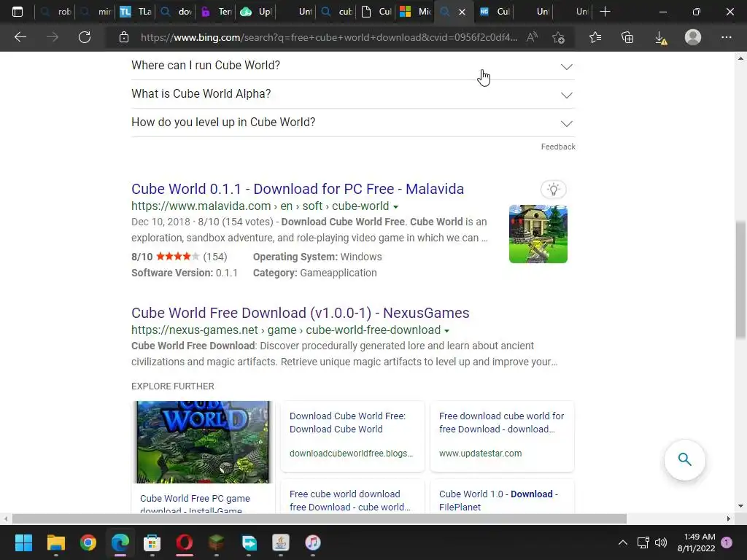Open 'Cube World 1.0 - Download - FilePlanet' card
Viewport: 747px width, 560px height.
(502, 497)
